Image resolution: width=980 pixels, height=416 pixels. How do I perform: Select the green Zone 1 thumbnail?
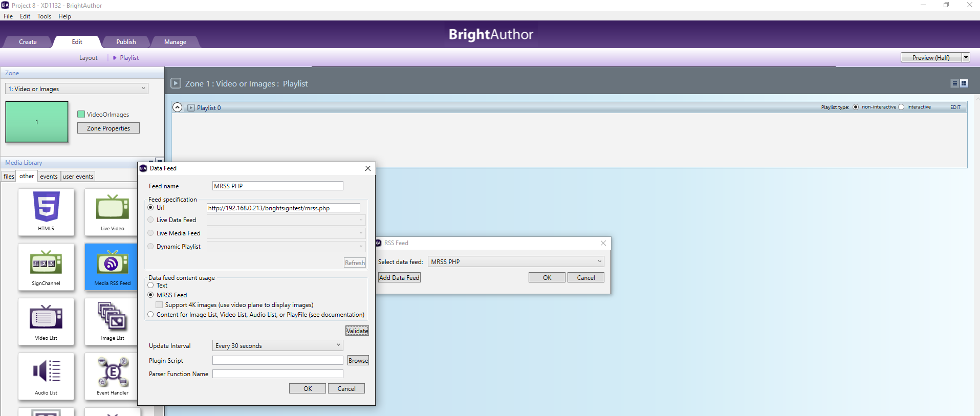[x=37, y=122]
